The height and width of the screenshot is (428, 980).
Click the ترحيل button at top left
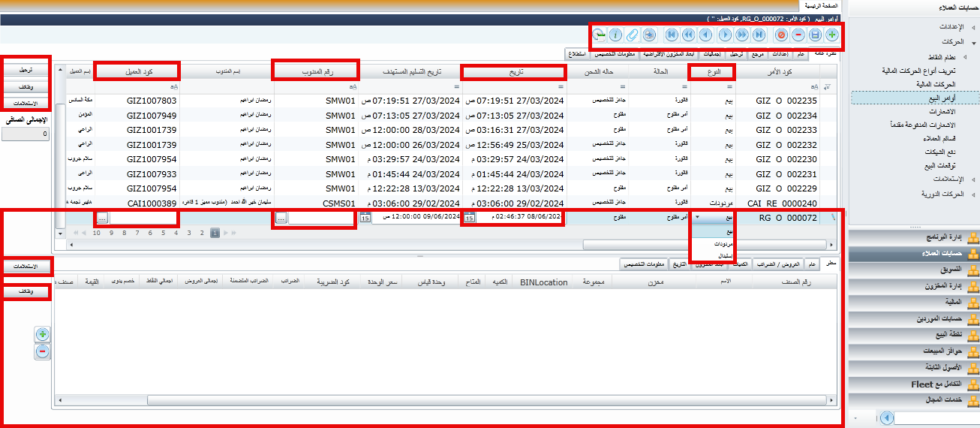pyautogui.click(x=26, y=69)
